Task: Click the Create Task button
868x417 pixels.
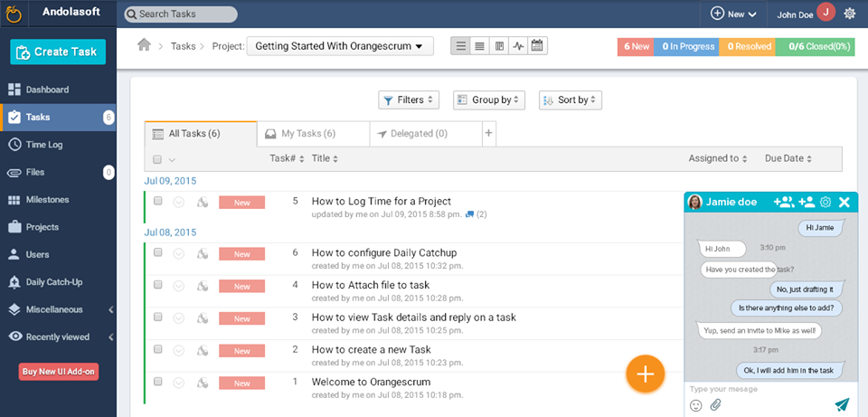Action: pos(58,52)
